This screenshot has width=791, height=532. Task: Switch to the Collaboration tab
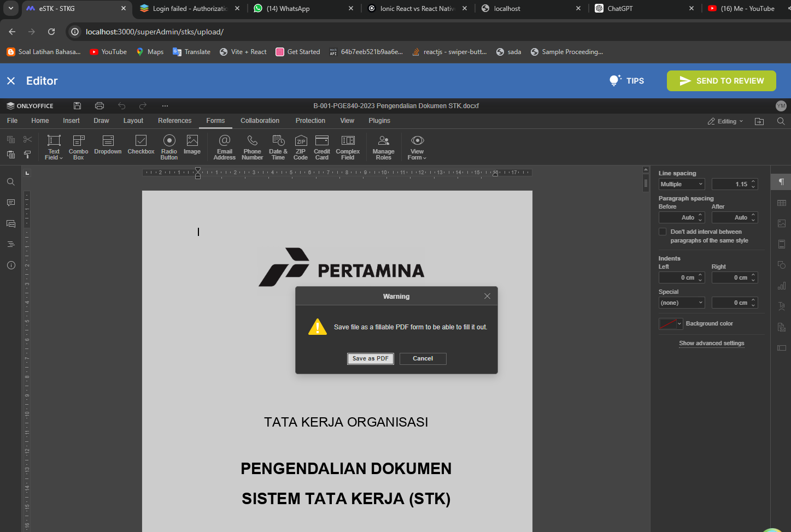(260, 121)
